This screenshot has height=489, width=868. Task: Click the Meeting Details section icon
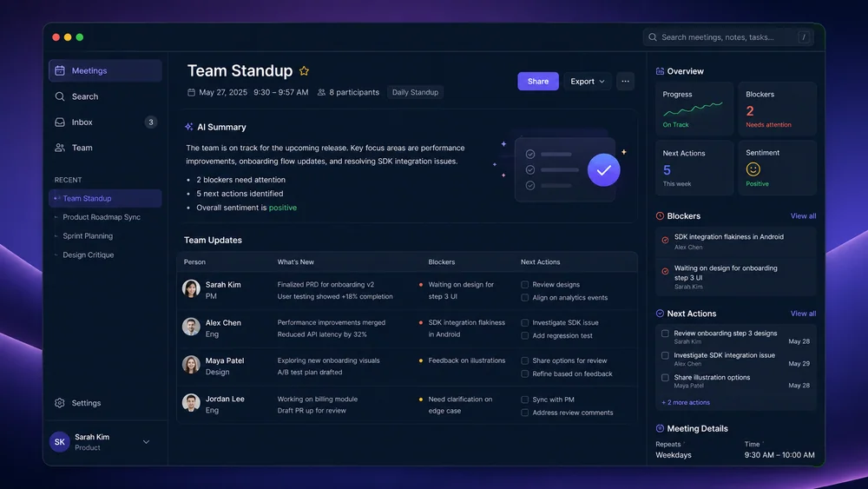(x=660, y=428)
